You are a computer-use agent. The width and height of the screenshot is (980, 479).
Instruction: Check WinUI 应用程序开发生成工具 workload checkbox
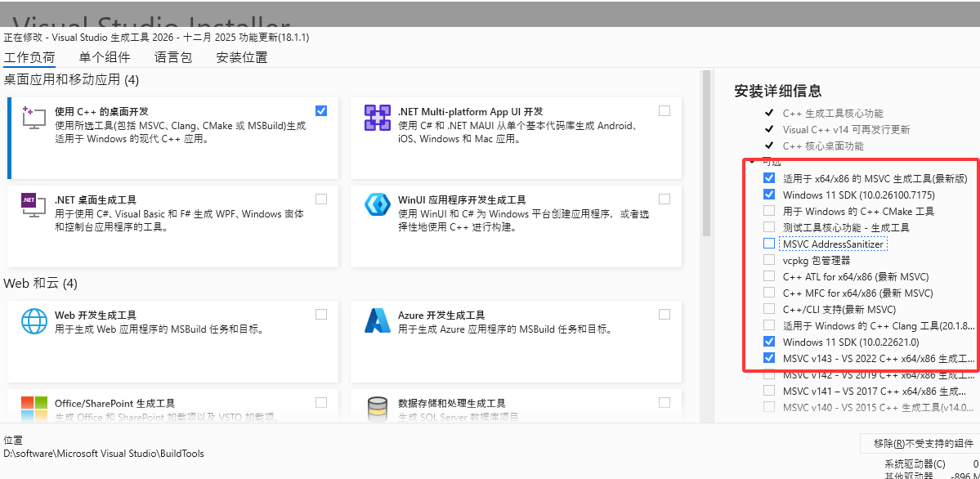[665, 199]
